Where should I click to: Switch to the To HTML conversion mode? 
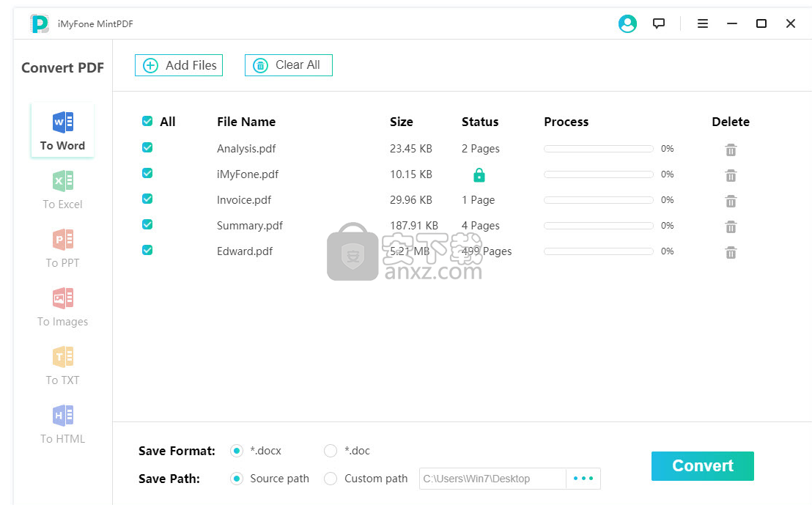(x=63, y=424)
